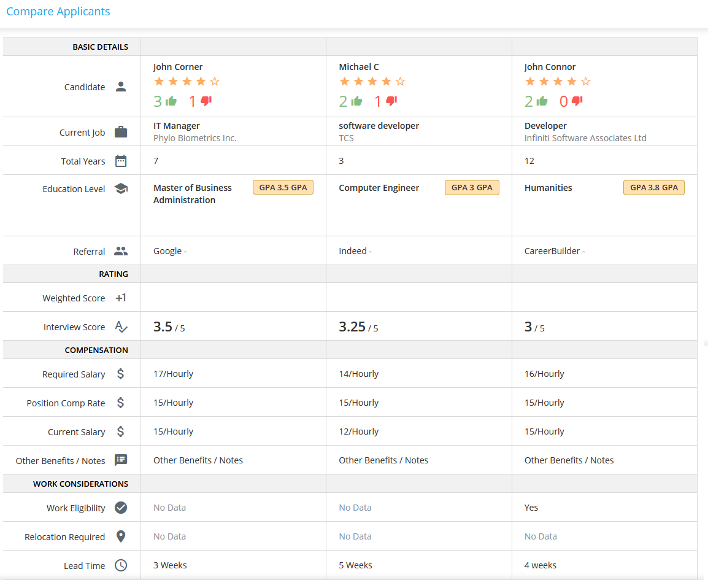Click the Interview Score spellcheck icon
The image size is (708, 588).
coord(121,327)
